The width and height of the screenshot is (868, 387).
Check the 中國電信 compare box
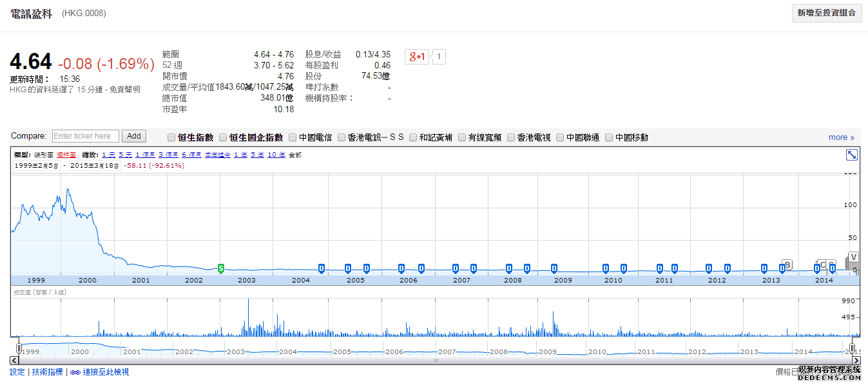293,137
